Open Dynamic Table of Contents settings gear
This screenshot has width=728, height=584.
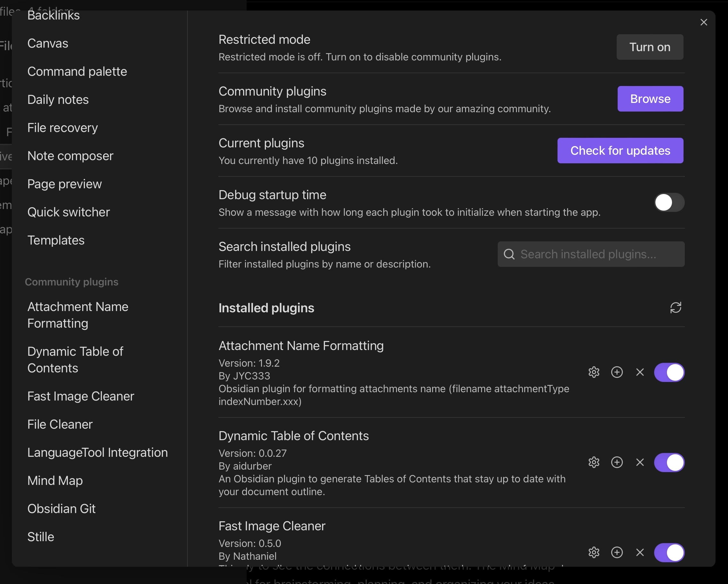tap(594, 462)
